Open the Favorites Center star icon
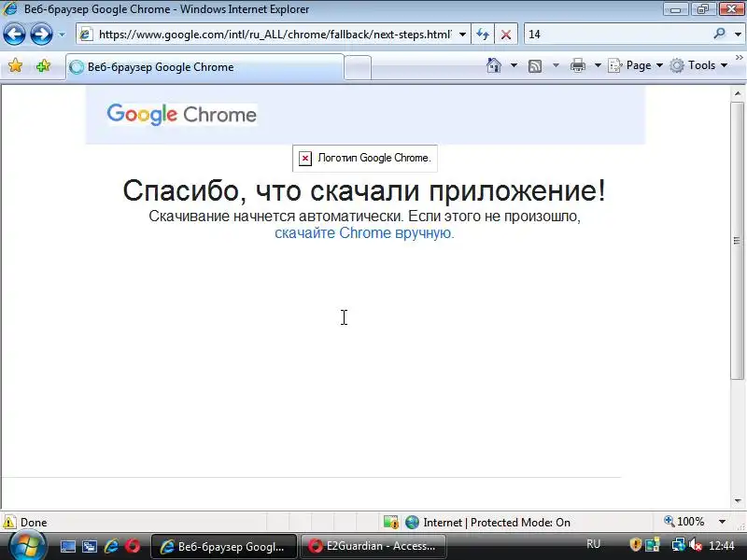 [x=15, y=65]
